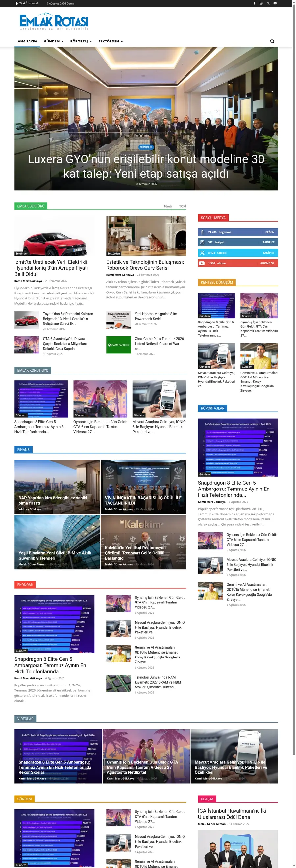The height and width of the screenshot is (868, 296).
Task: Click the search magnifier icon
Action: coord(272,42)
